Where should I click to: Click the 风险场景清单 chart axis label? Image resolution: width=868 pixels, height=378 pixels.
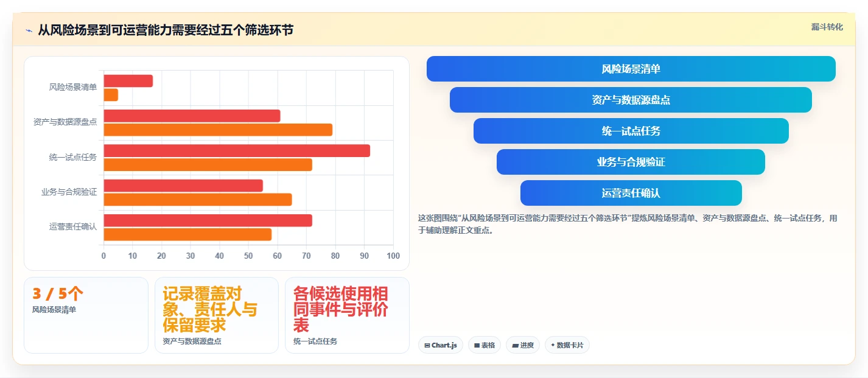pos(73,88)
